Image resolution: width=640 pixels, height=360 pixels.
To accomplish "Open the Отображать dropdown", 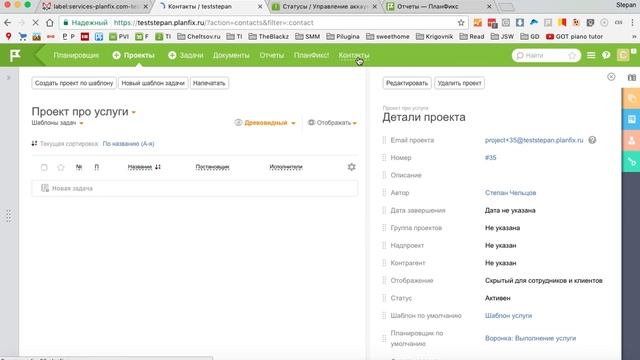I will pyautogui.click(x=332, y=122).
